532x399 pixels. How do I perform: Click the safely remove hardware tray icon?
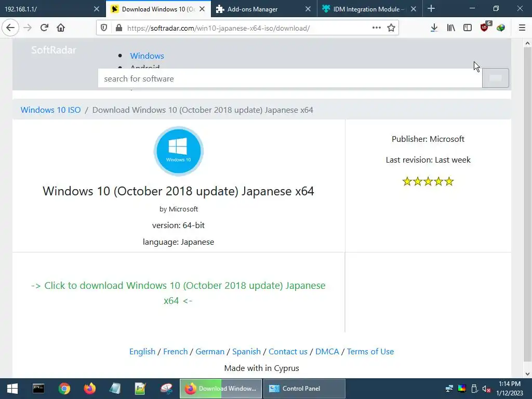pos(474,389)
